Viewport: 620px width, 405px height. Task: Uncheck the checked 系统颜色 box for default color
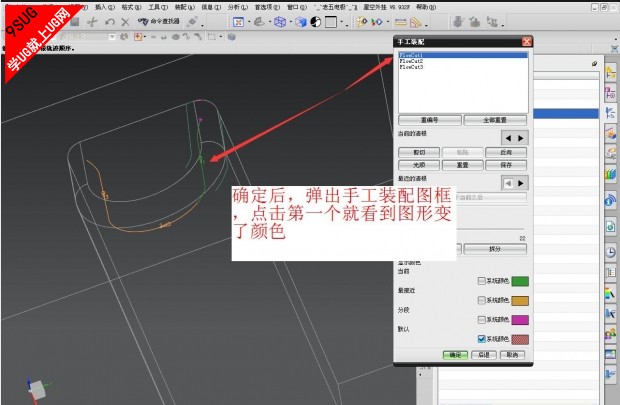(481, 339)
